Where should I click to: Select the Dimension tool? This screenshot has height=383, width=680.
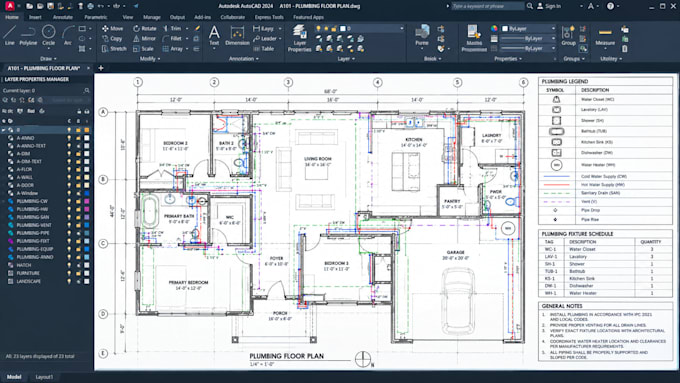[237, 36]
